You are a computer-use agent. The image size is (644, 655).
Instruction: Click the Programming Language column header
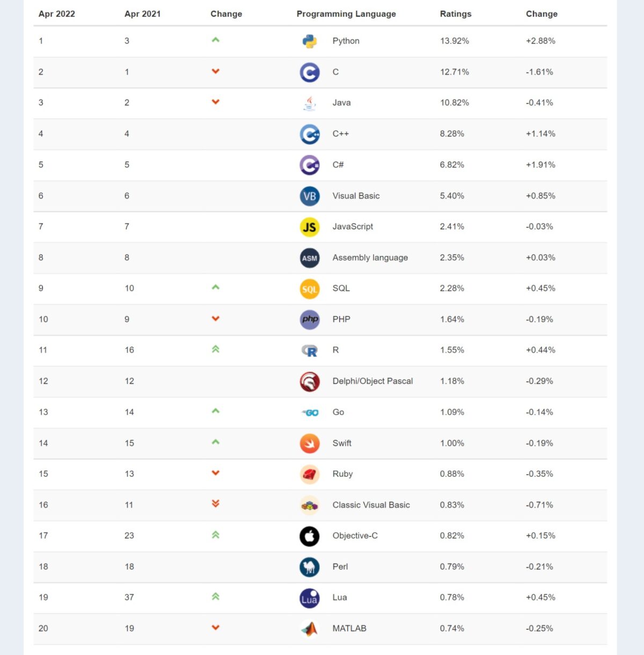[346, 14]
